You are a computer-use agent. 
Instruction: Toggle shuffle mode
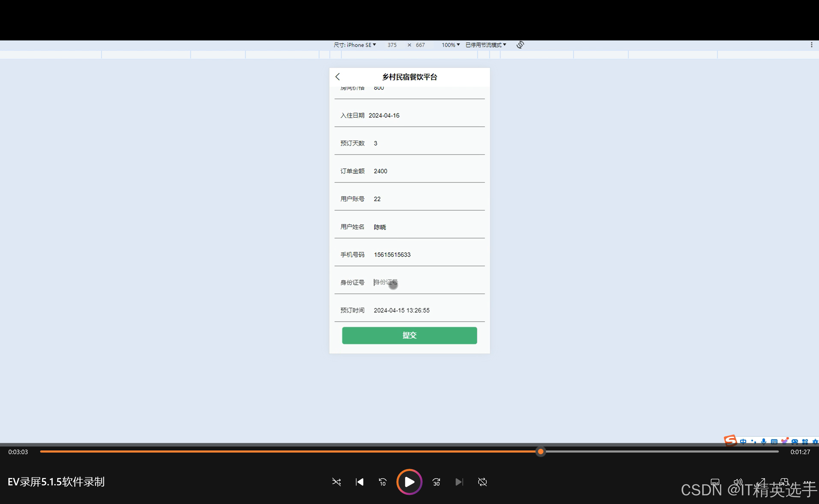click(336, 482)
